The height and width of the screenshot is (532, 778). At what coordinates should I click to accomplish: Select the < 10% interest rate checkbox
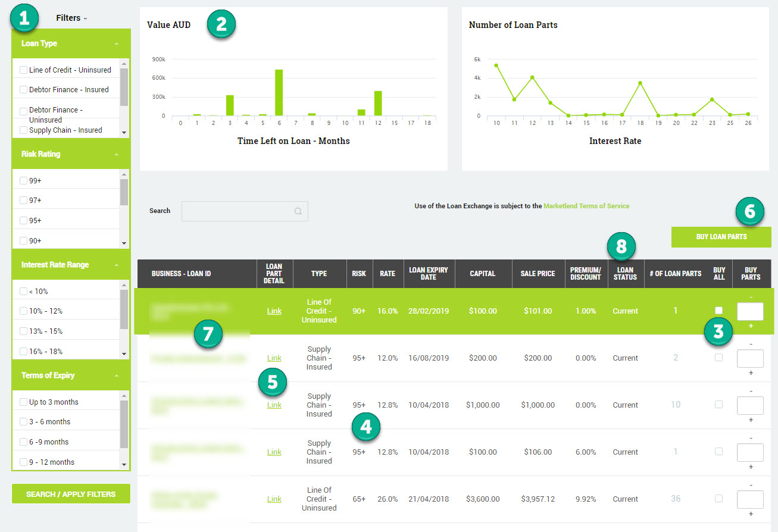(23, 292)
